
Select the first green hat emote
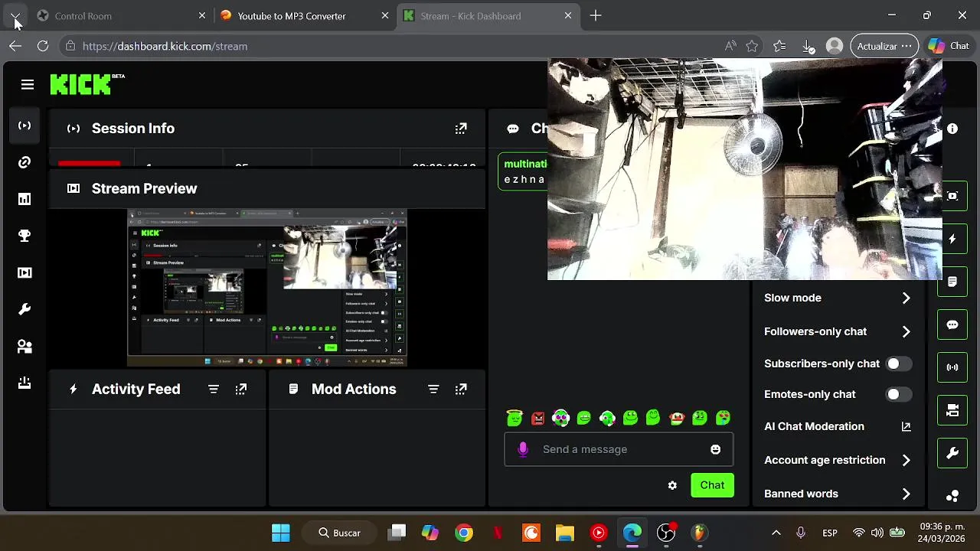(x=514, y=418)
